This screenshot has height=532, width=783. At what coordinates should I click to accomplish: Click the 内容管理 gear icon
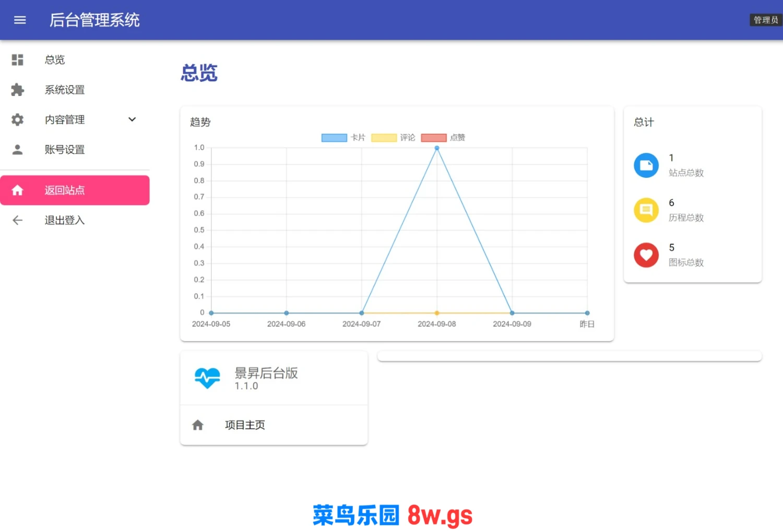[x=18, y=119]
